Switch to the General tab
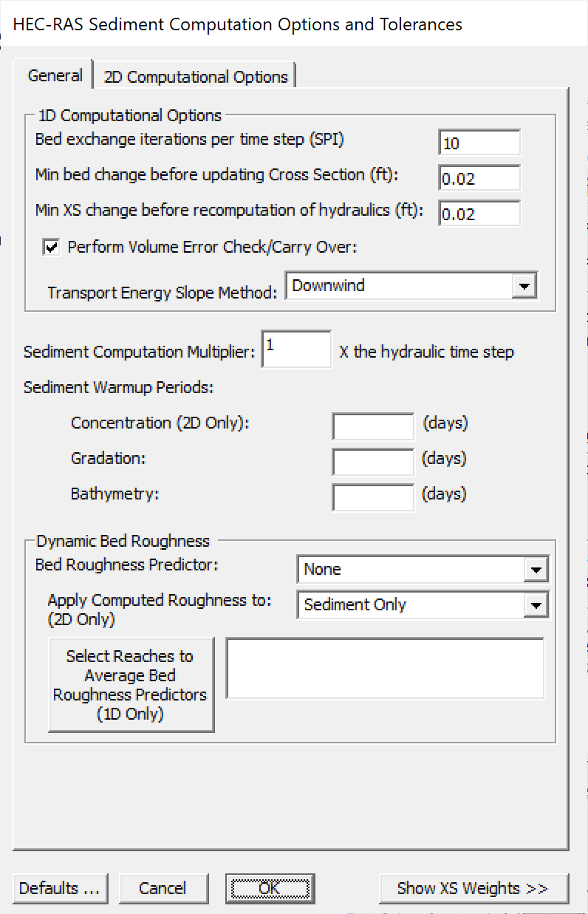 click(x=55, y=75)
